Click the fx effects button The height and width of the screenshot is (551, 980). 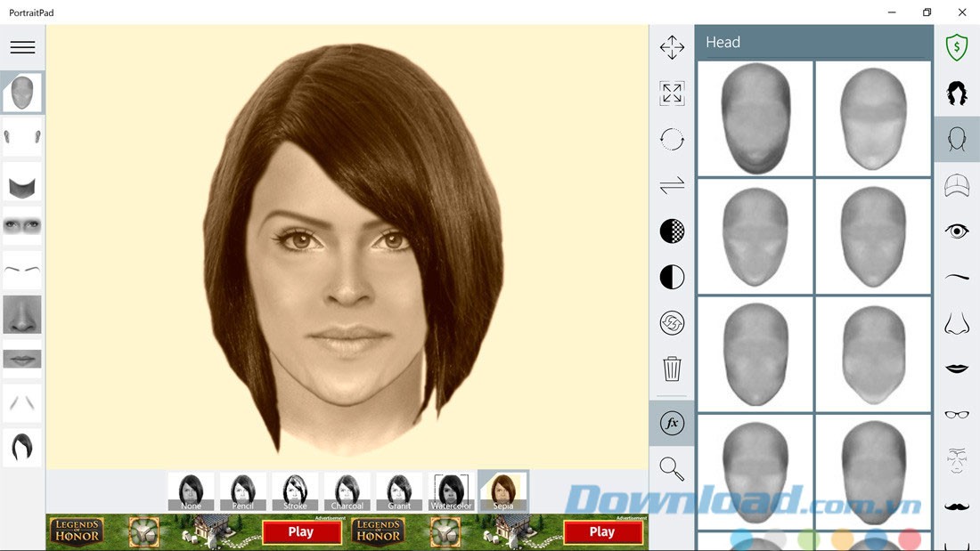click(x=672, y=423)
